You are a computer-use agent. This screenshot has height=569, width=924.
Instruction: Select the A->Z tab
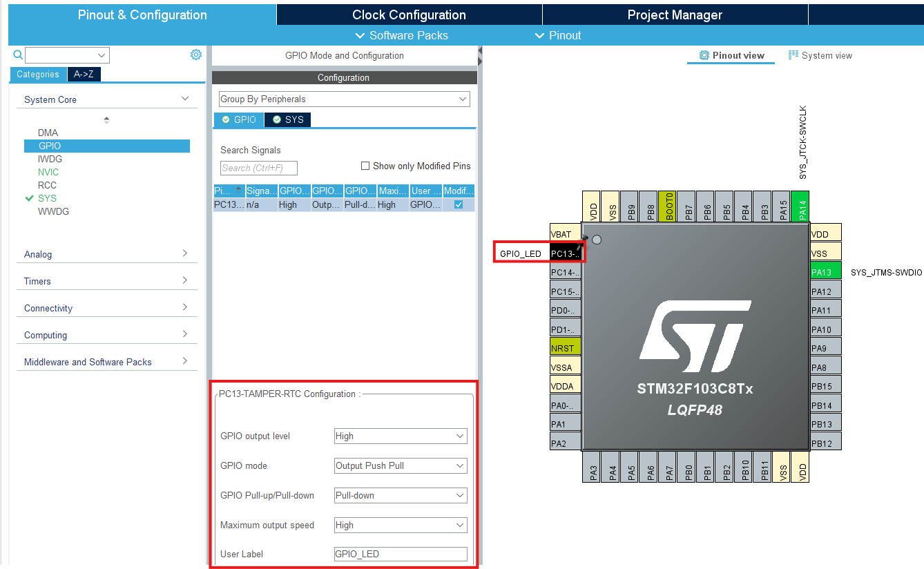pyautogui.click(x=84, y=75)
